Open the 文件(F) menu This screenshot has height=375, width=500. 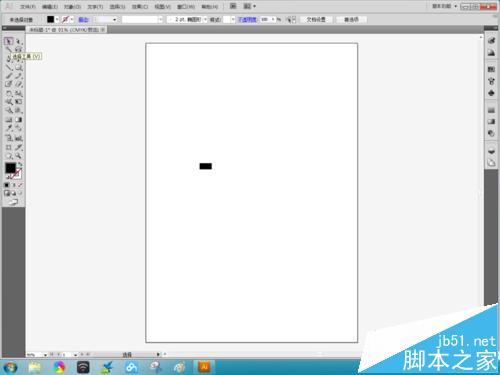[x=27, y=7]
